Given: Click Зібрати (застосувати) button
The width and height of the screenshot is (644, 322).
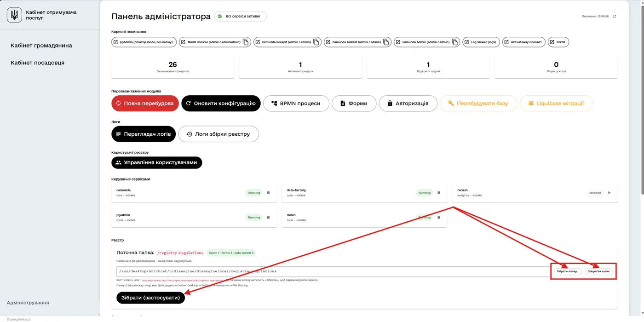Looking at the screenshot, I should [150, 298].
